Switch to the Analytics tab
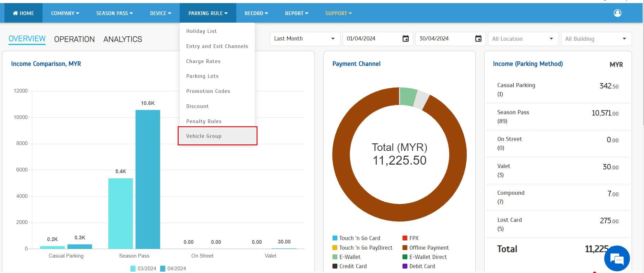The image size is (644, 273). (x=123, y=39)
